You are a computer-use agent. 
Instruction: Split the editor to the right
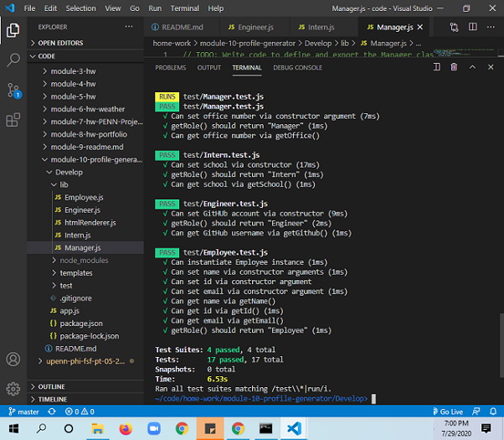tap(472, 27)
